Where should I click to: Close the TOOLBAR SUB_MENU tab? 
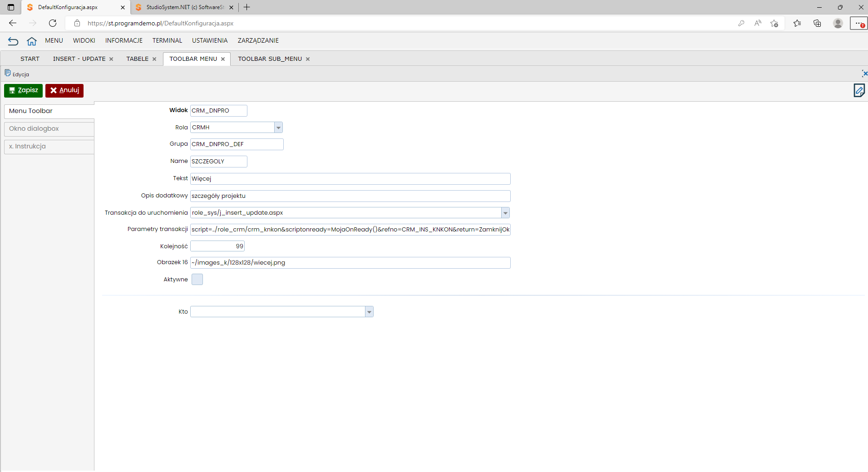click(308, 59)
